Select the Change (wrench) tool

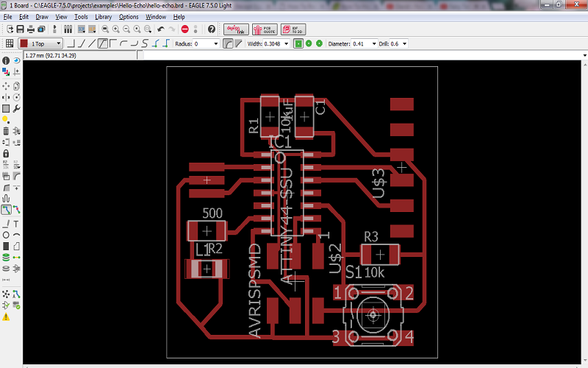(16, 108)
